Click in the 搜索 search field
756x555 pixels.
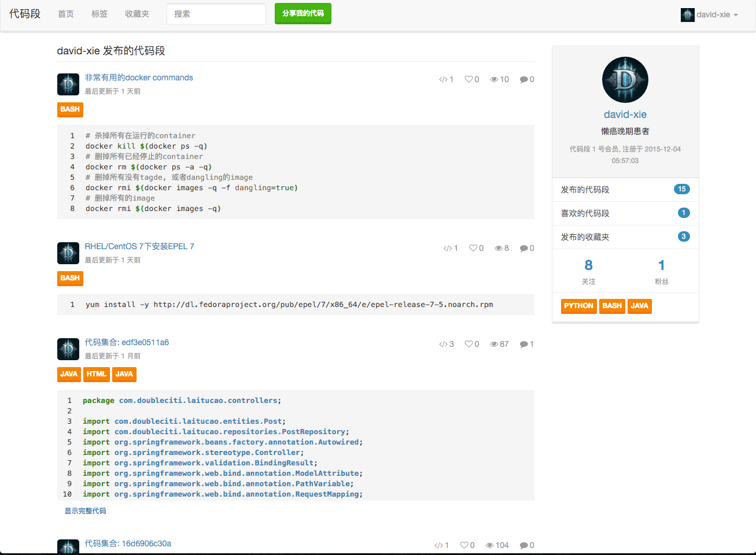(216, 14)
